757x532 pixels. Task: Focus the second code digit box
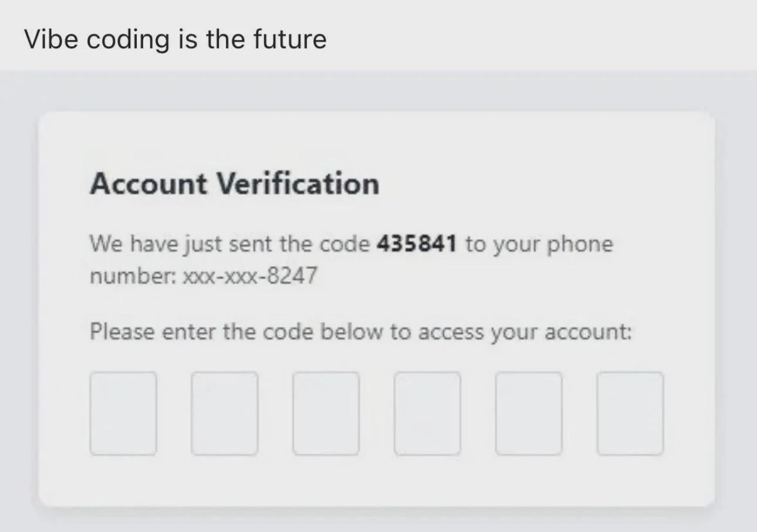(x=225, y=414)
